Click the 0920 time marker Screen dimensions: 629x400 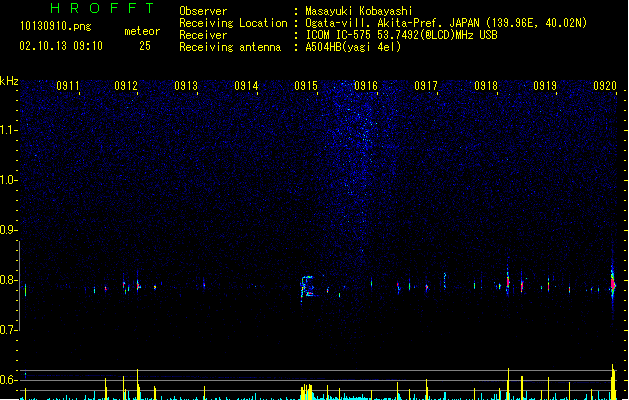[x=605, y=86]
